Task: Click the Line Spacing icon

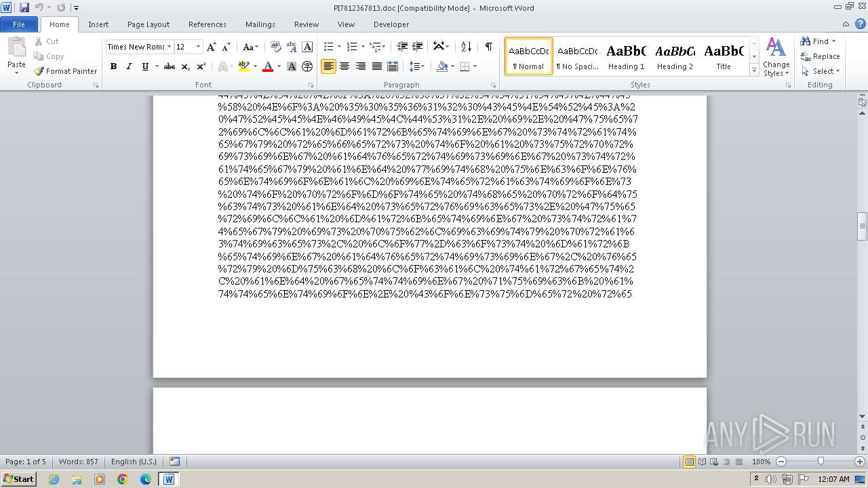Action: tap(416, 66)
